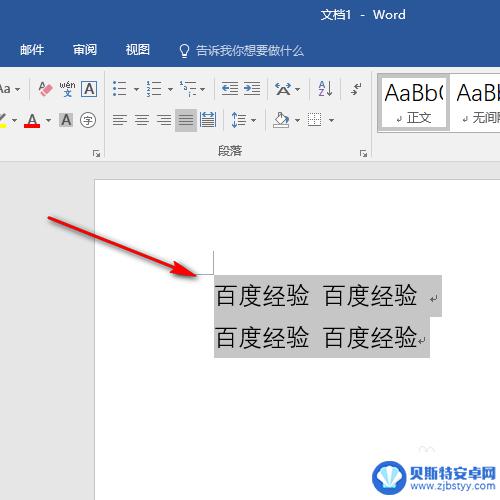Click the 告诉我你想要做什么 search box

(x=250, y=51)
